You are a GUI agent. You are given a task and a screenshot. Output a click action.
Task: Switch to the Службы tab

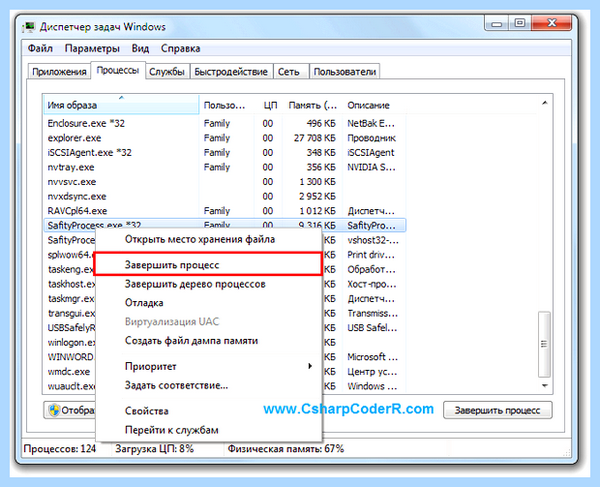pos(167,72)
